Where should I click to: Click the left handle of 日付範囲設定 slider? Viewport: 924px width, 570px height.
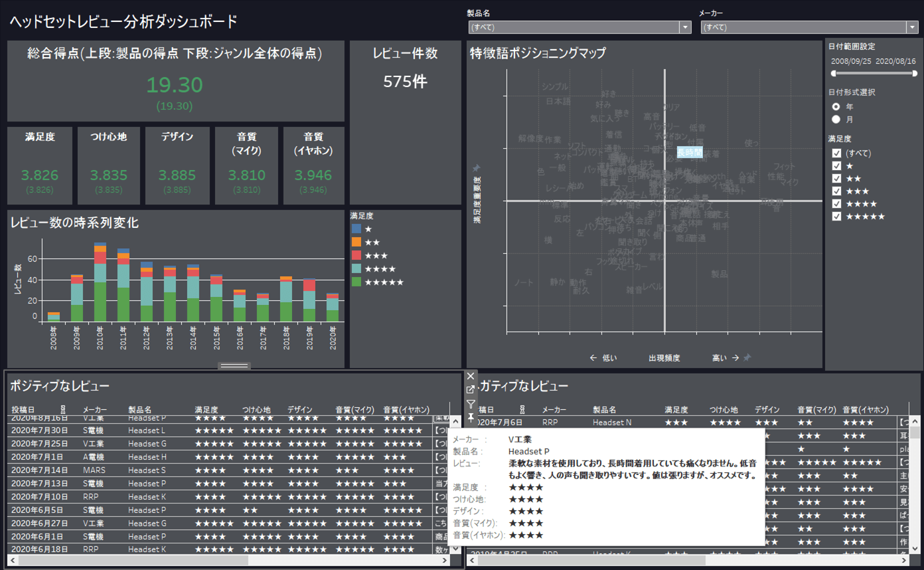tap(834, 74)
